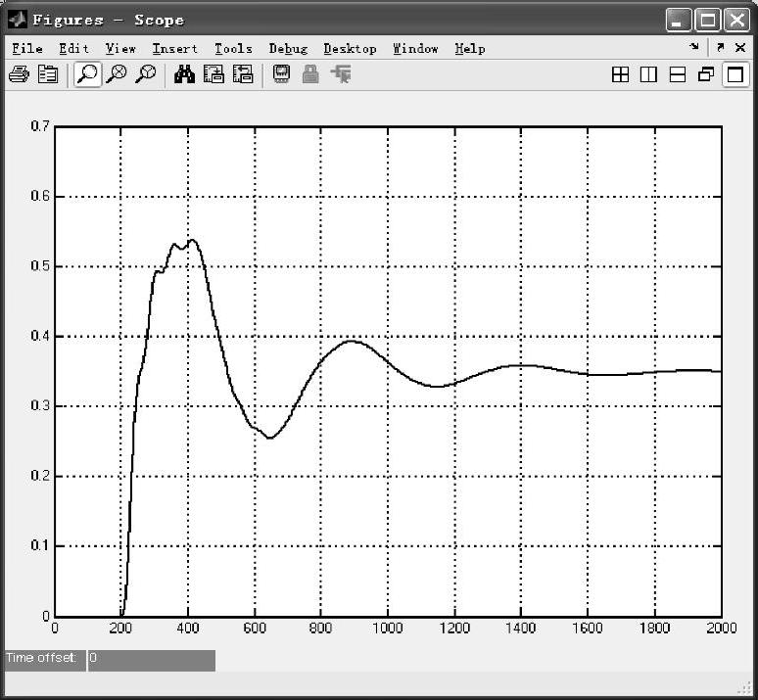Screen dimensions: 758x700
Task: Click the dock arrow in the menu bar
Action: click(x=694, y=47)
